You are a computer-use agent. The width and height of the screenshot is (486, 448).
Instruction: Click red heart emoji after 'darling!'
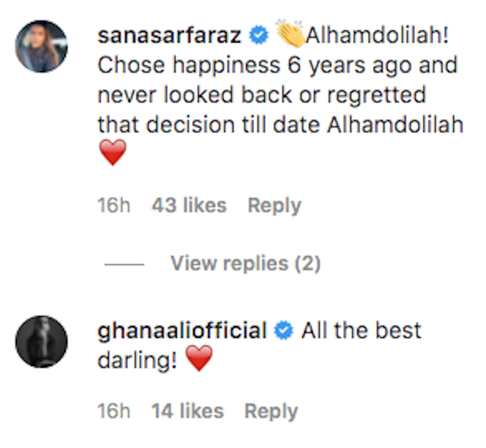199,359
